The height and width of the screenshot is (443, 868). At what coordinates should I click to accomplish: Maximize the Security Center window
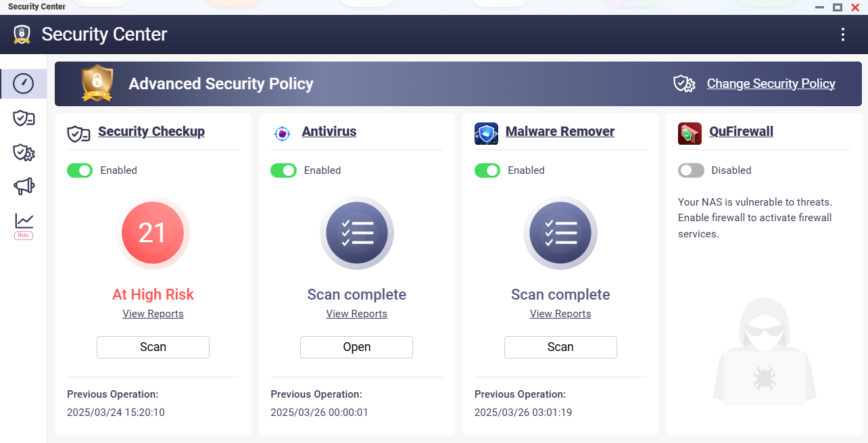coord(838,7)
